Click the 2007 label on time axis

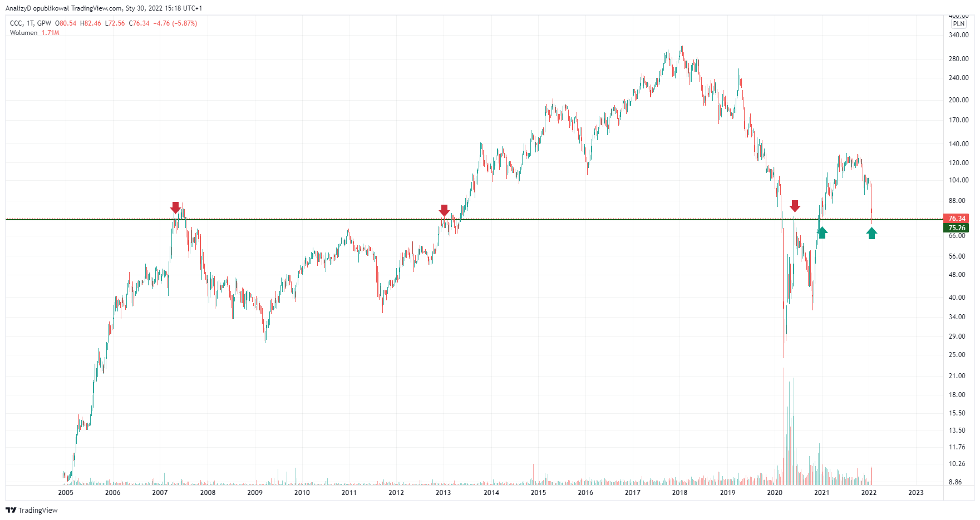(x=160, y=493)
